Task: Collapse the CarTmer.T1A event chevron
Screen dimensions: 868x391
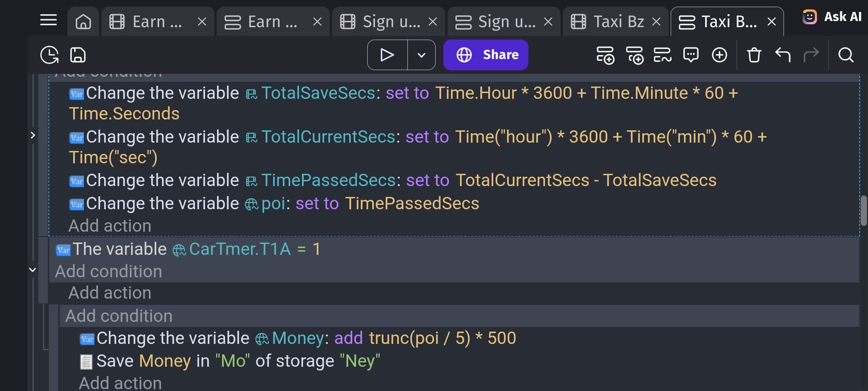Action: (33, 270)
